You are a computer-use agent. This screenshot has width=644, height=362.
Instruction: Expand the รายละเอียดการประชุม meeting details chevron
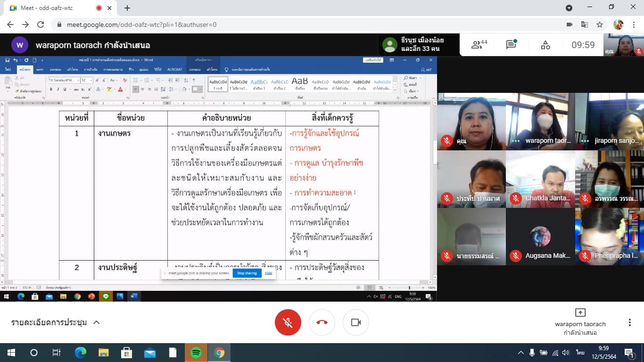(96, 322)
